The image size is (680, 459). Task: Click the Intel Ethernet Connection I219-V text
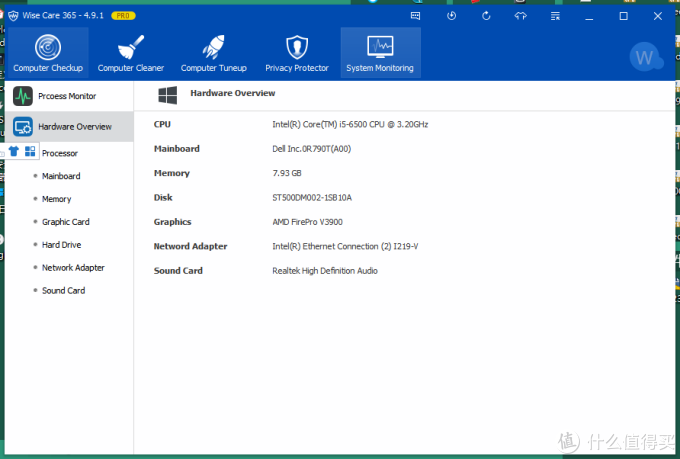click(x=345, y=246)
